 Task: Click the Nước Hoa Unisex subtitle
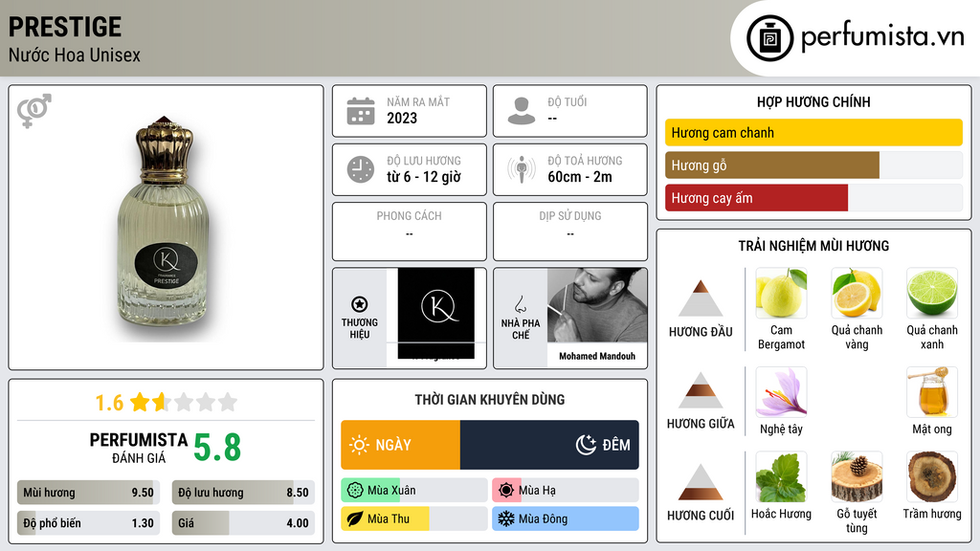(x=75, y=55)
